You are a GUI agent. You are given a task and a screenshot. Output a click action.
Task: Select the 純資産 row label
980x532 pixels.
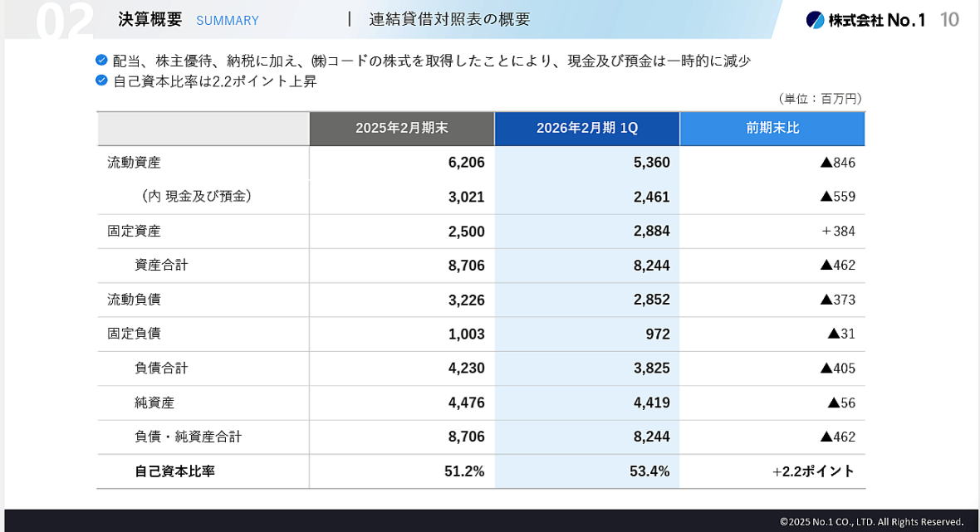154,403
